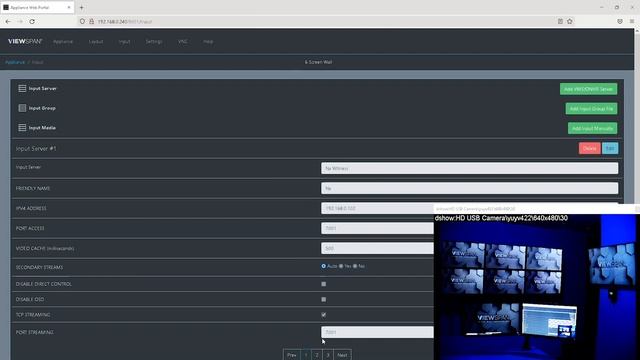The height and width of the screenshot is (360, 640).
Task: Click the Add VMS/ONVIF Server button
Action: [x=588, y=89]
